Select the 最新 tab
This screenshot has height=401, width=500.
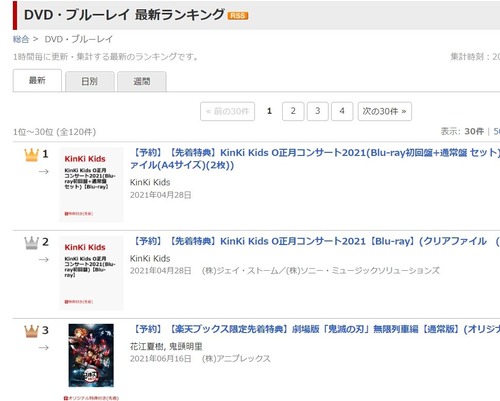pyautogui.click(x=37, y=80)
